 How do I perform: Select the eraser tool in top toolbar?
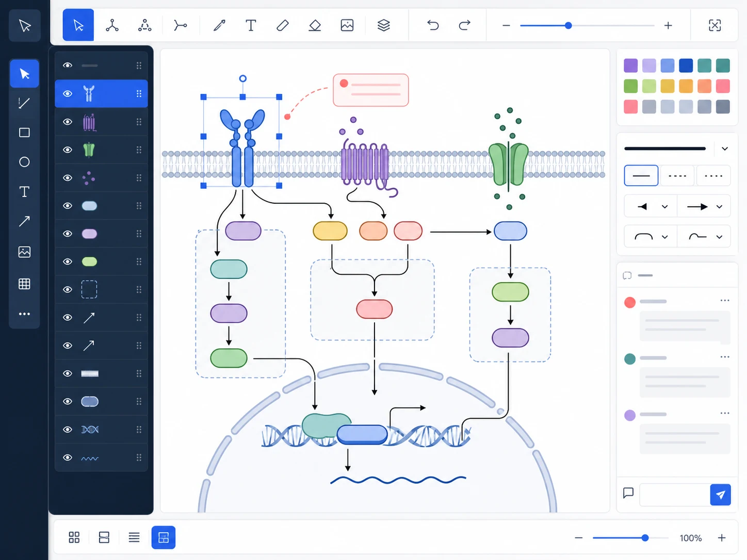315,25
